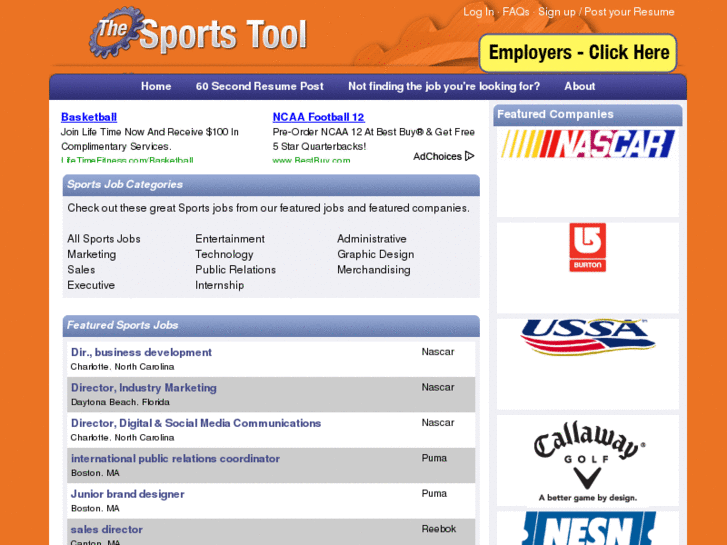Open Director, Digital & Social Media Communications job
727x545 pixels.
(196, 423)
